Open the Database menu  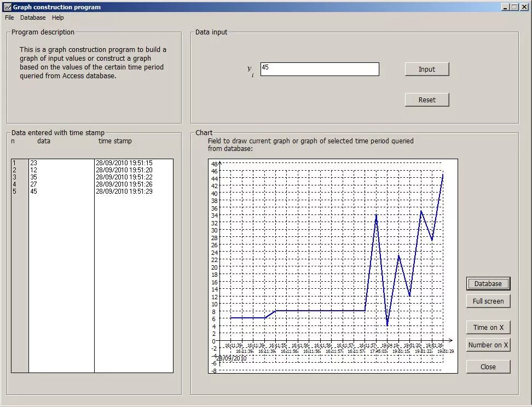(x=33, y=18)
